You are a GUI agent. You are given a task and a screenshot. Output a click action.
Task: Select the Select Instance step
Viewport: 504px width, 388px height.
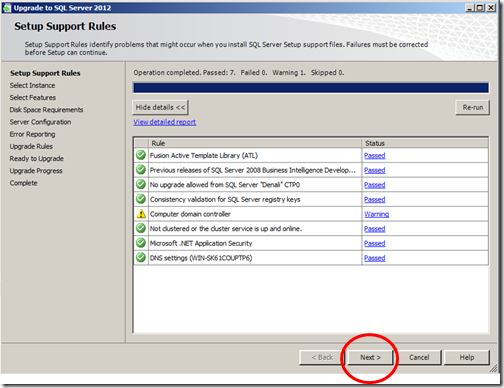[32, 86]
